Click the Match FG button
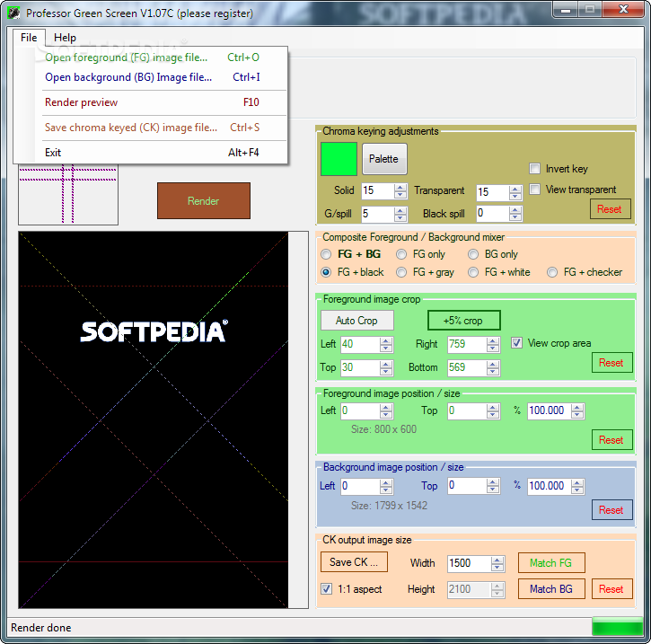The height and width of the screenshot is (644, 651). click(x=551, y=563)
